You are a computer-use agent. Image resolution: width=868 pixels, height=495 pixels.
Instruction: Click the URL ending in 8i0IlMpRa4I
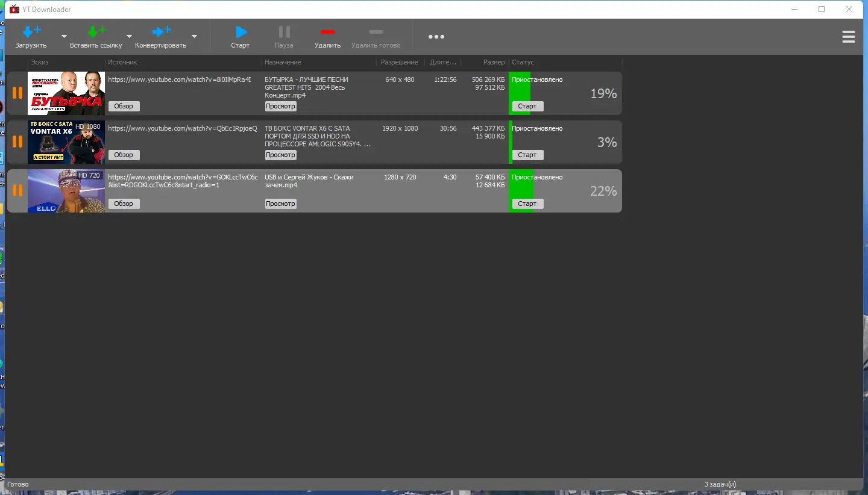180,79
